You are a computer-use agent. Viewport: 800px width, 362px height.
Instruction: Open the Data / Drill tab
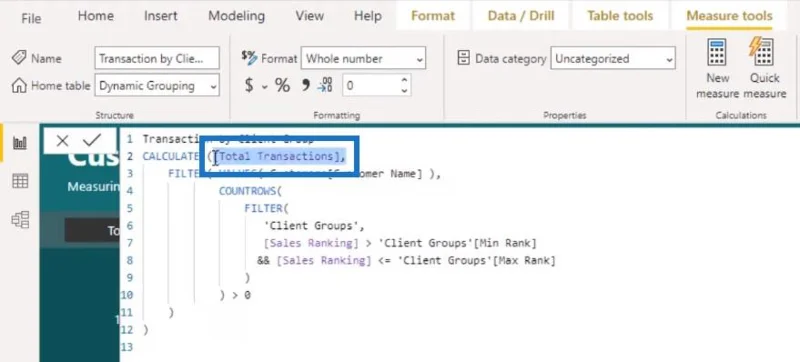[521, 16]
